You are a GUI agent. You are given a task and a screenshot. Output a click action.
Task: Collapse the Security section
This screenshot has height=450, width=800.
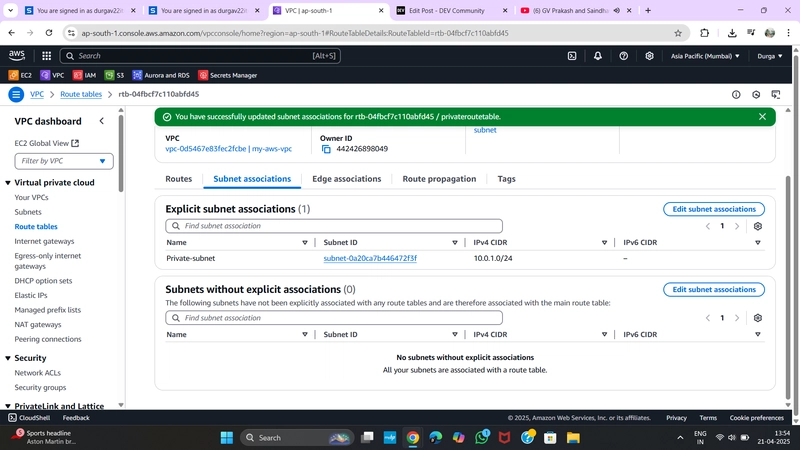point(8,358)
